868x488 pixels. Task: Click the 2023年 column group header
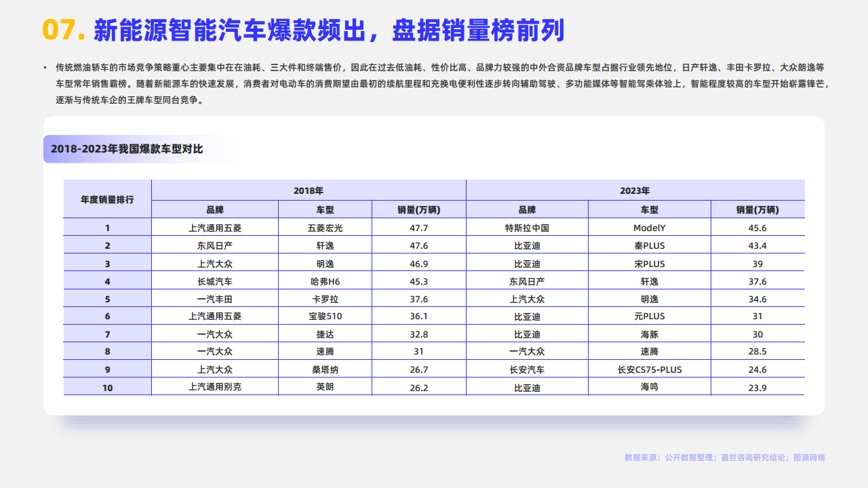tap(635, 190)
